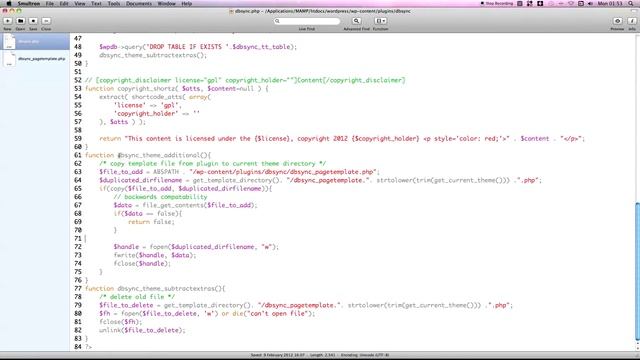This screenshot has width=640, height=360.
Task: Open the Function pop-up in the toolbar
Action: pos(380,21)
